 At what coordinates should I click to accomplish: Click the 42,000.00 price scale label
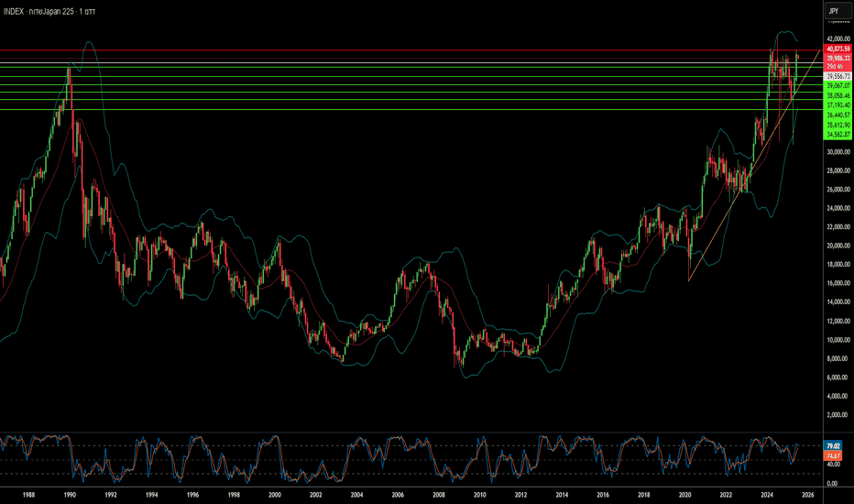tap(838, 39)
